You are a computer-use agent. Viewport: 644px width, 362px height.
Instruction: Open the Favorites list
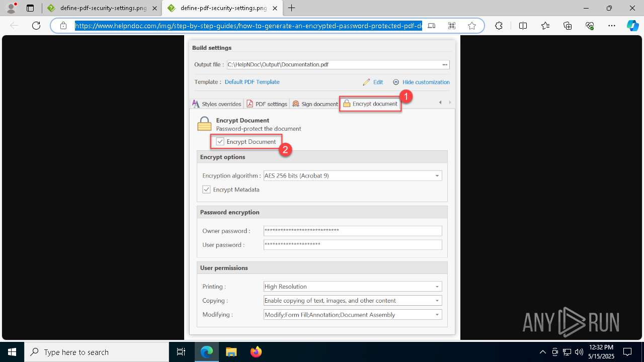tap(546, 26)
